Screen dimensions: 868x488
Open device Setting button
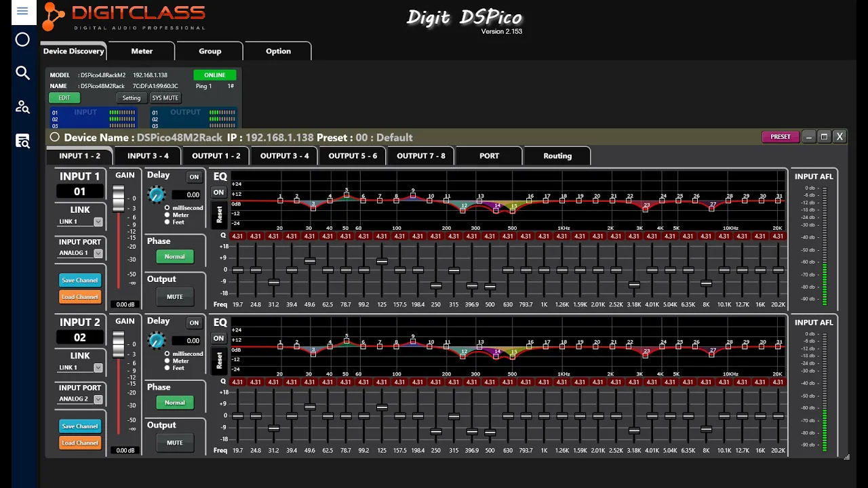(132, 98)
